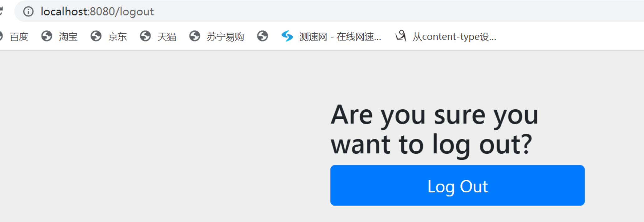The width and height of the screenshot is (644, 222).
Task: Open the 从content-type设 bookmark
Action: (454, 37)
